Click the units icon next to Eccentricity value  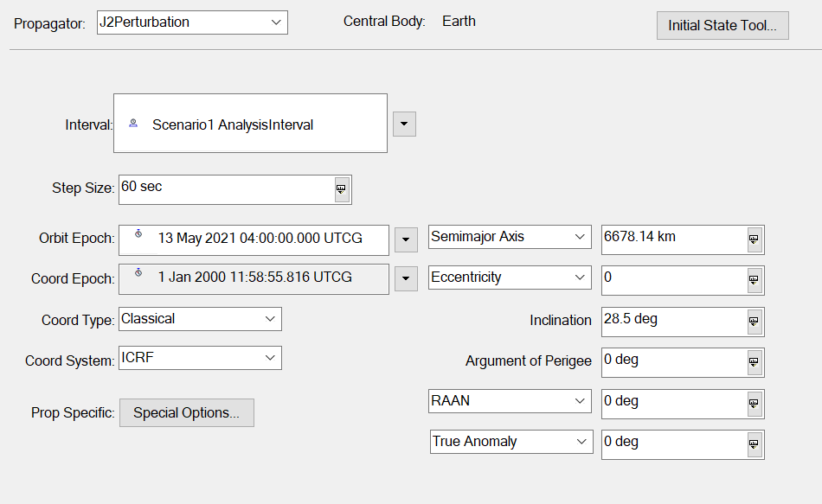752,280
